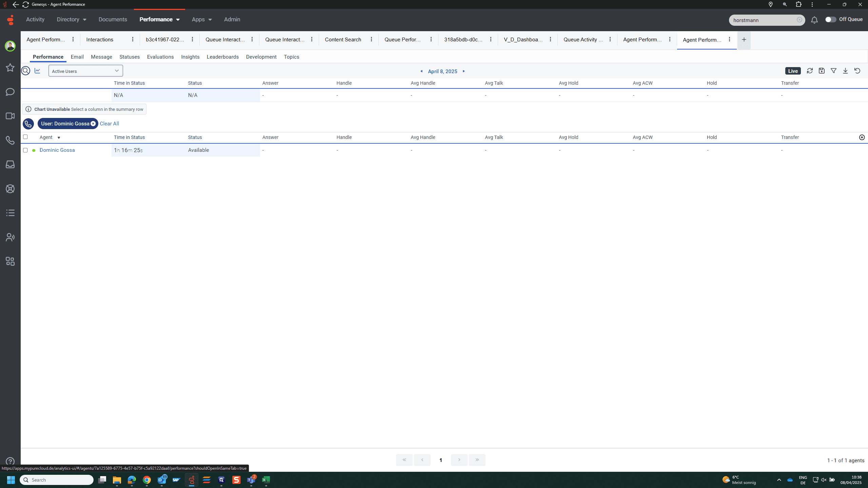Open the filter funnel icon
This screenshot has width=868, height=488.
[x=833, y=71]
